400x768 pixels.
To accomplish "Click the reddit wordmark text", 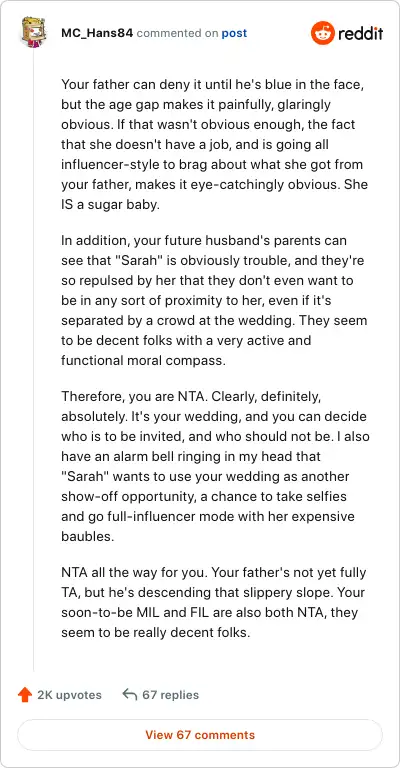I will coord(360,33).
